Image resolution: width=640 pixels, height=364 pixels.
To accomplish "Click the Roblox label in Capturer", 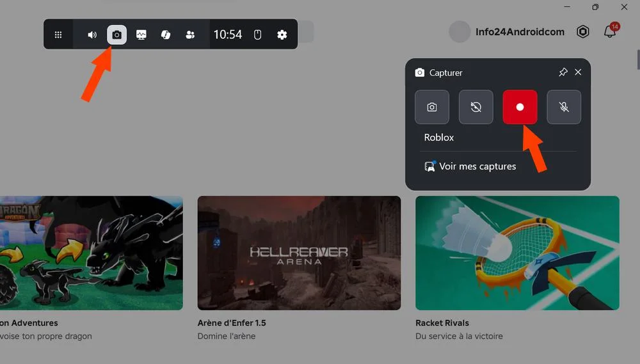I will click(439, 138).
